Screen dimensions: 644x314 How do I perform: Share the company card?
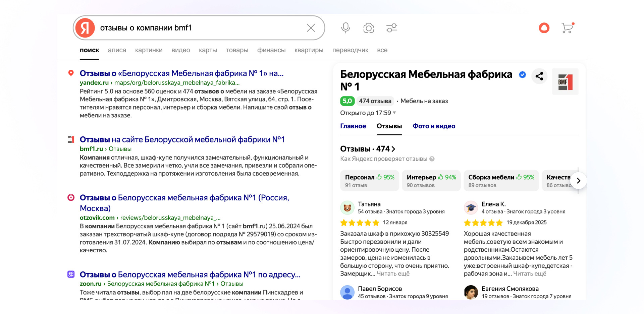point(539,76)
